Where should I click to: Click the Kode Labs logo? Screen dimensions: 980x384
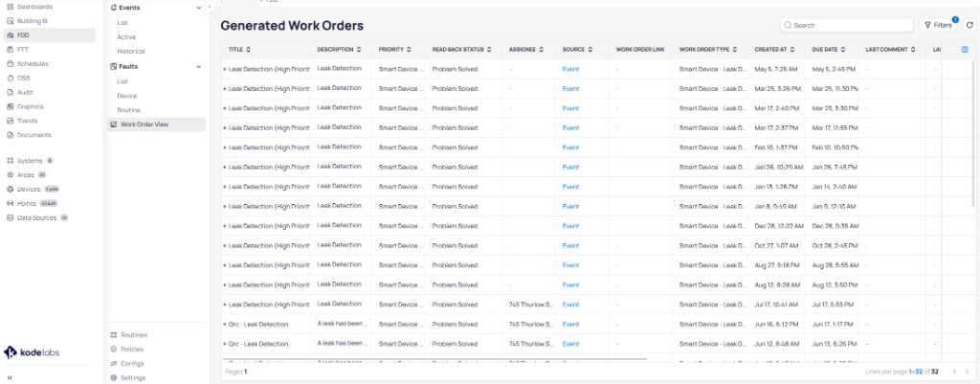[32, 352]
